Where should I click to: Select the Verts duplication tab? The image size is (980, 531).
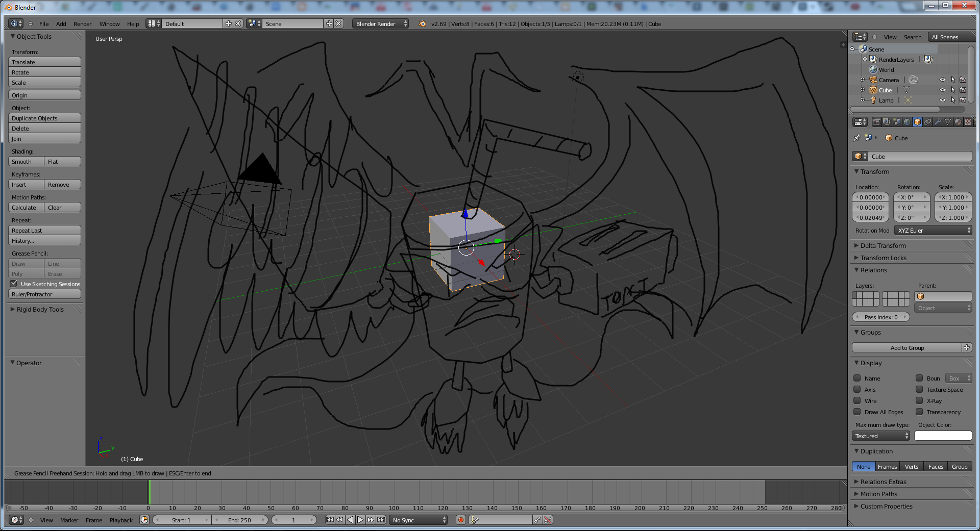(x=911, y=467)
